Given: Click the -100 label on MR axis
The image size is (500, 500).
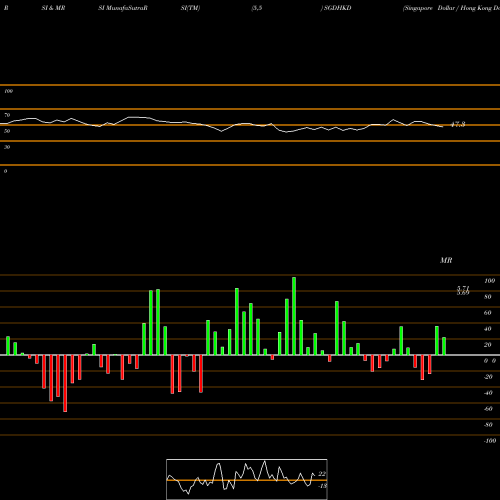Looking at the screenshot, I should [x=490, y=441].
